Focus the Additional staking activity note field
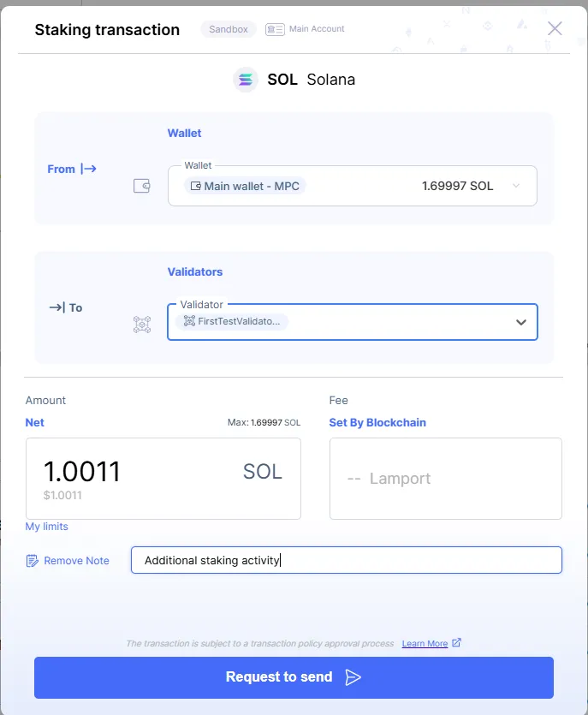Screen dimensions: 588x715 [347, 560]
